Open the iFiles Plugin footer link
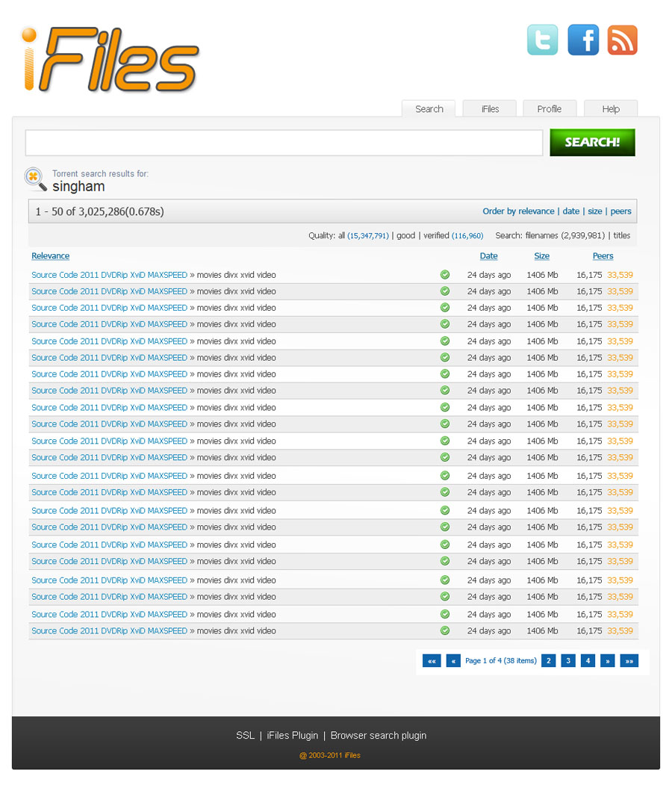Viewport: 672px width, 788px height. 292,735
